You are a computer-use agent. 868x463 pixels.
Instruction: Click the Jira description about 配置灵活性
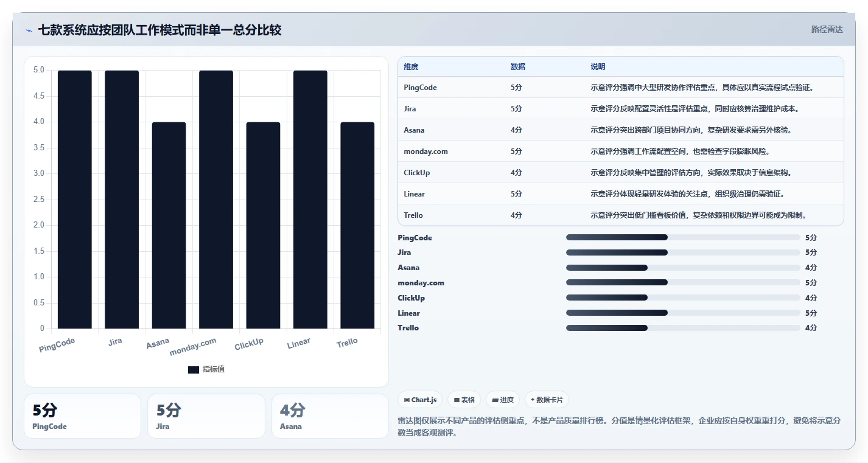(x=695, y=109)
